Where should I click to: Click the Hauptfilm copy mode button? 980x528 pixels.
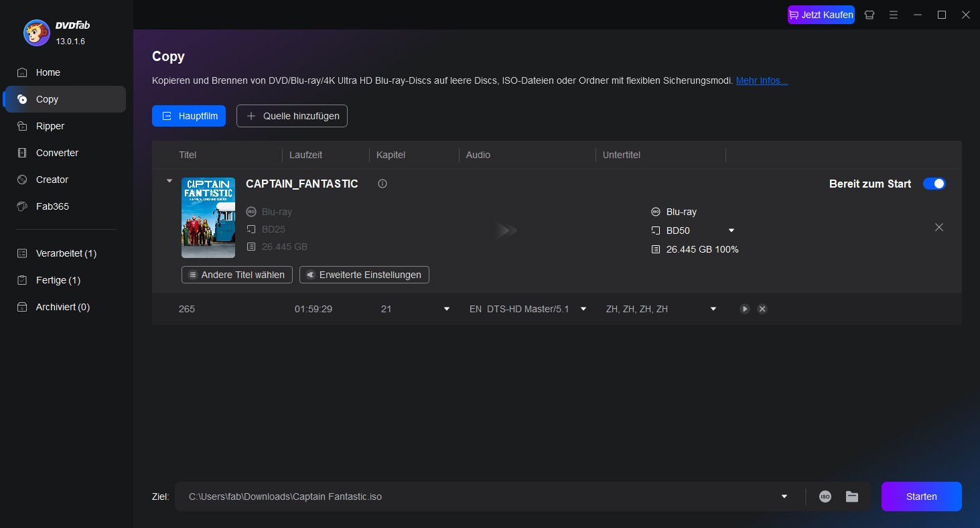click(189, 116)
